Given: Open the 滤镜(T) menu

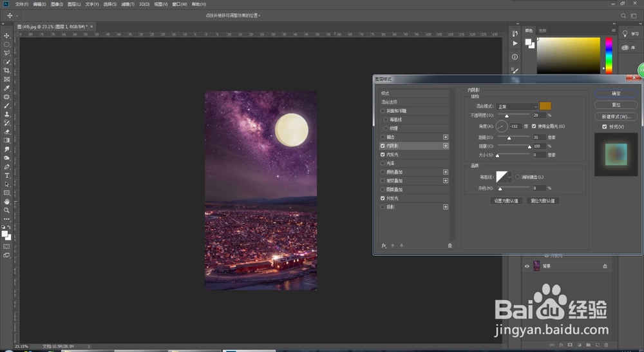Looking at the screenshot, I should pyautogui.click(x=128, y=4).
